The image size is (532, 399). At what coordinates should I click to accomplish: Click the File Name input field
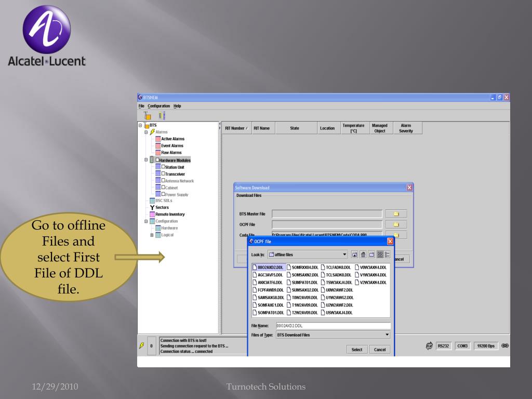click(333, 326)
